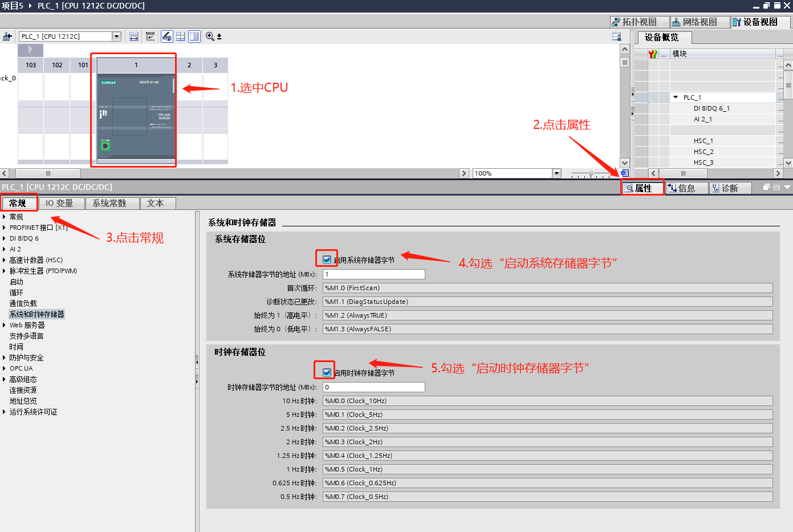Open the PLC_1 [CPU 1212C] device dropdown
Viewport: 793px width, 532px height.
(116, 36)
